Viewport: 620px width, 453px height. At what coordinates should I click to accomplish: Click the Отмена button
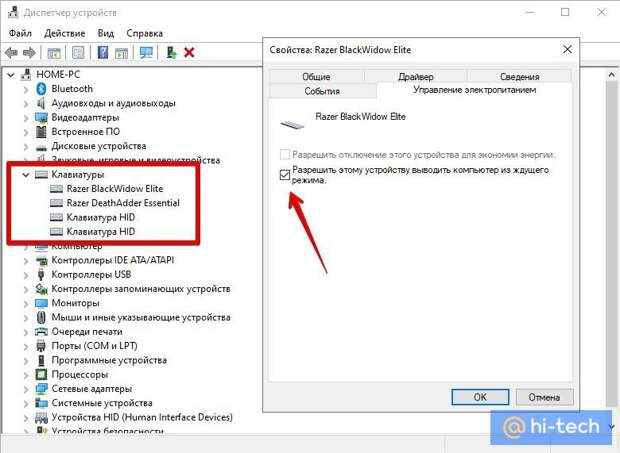(x=544, y=397)
